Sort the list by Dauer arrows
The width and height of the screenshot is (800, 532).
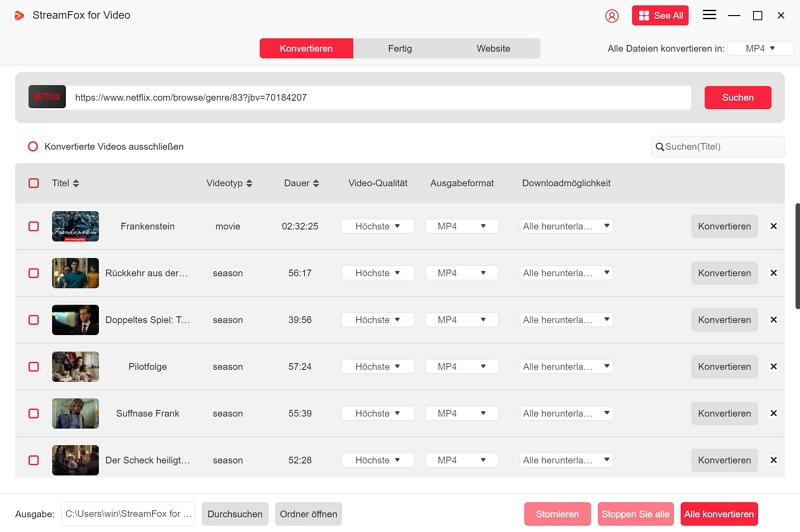316,184
